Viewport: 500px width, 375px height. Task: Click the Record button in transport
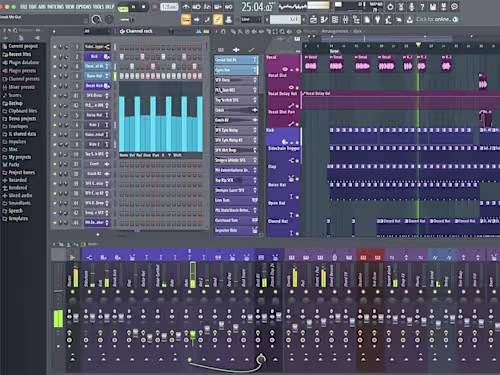click(x=155, y=7)
